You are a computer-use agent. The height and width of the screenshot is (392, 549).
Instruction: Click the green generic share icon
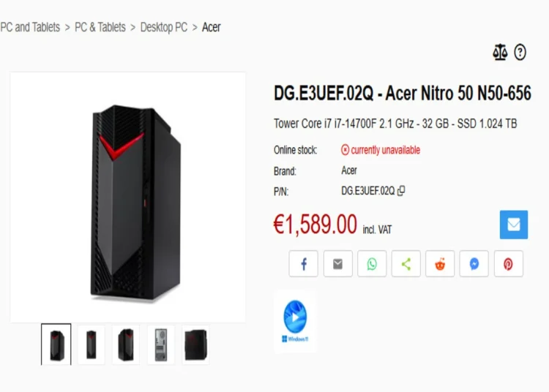[x=406, y=264]
